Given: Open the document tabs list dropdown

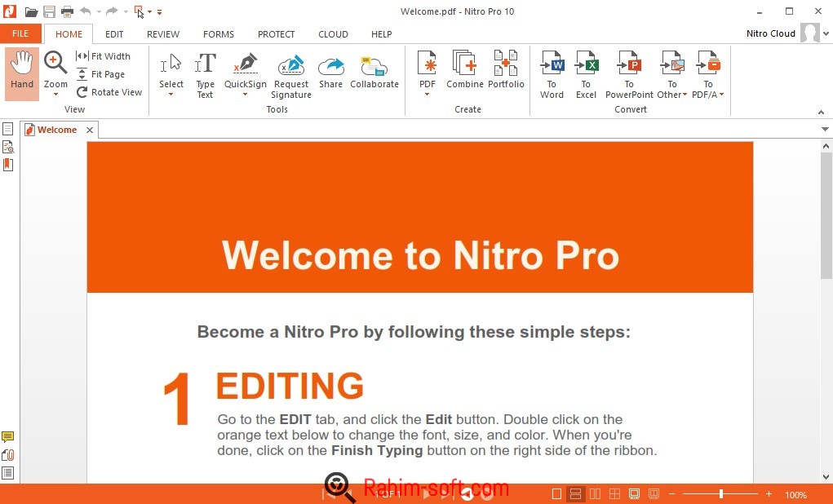Looking at the screenshot, I should coord(825,129).
